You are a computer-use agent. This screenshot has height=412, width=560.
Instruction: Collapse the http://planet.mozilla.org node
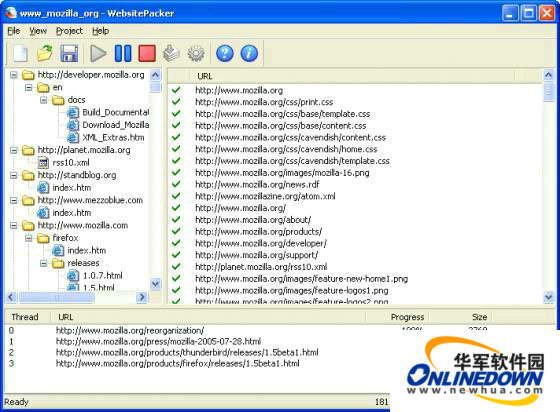point(14,150)
